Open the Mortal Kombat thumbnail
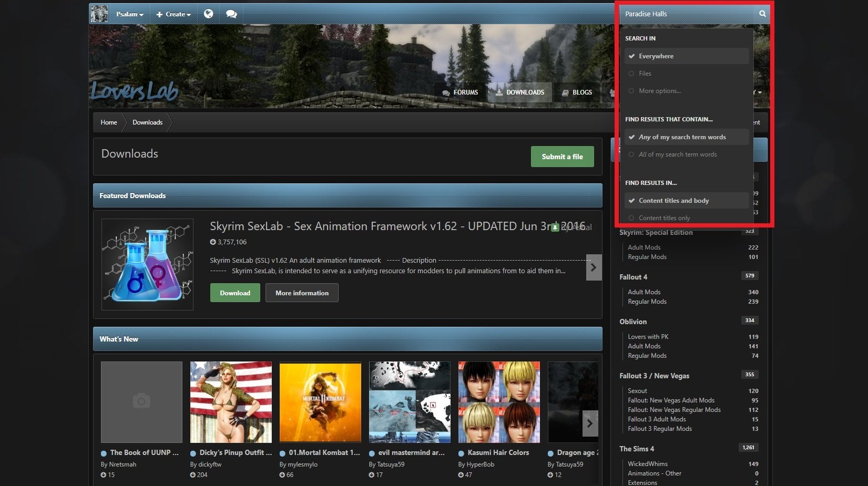This screenshot has height=486, width=868. tap(320, 402)
